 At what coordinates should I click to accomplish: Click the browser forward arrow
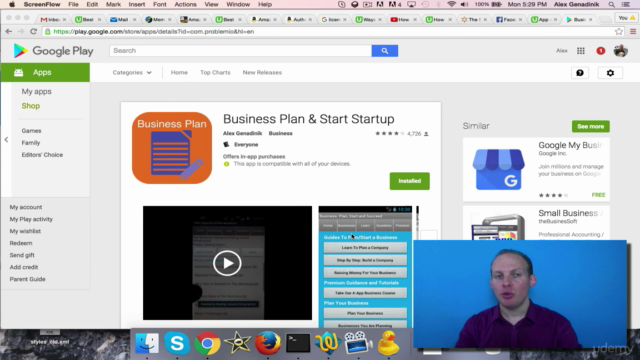coord(21,31)
